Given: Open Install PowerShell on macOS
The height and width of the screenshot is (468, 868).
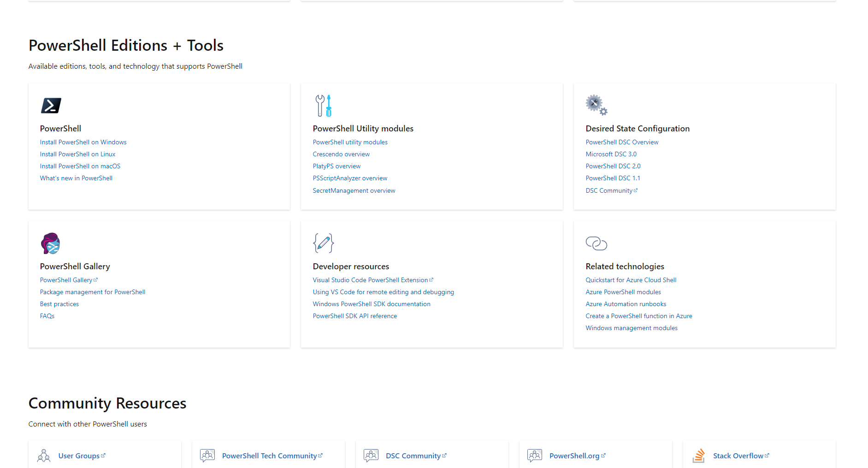Looking at the screenshot, I should point(80,166).
